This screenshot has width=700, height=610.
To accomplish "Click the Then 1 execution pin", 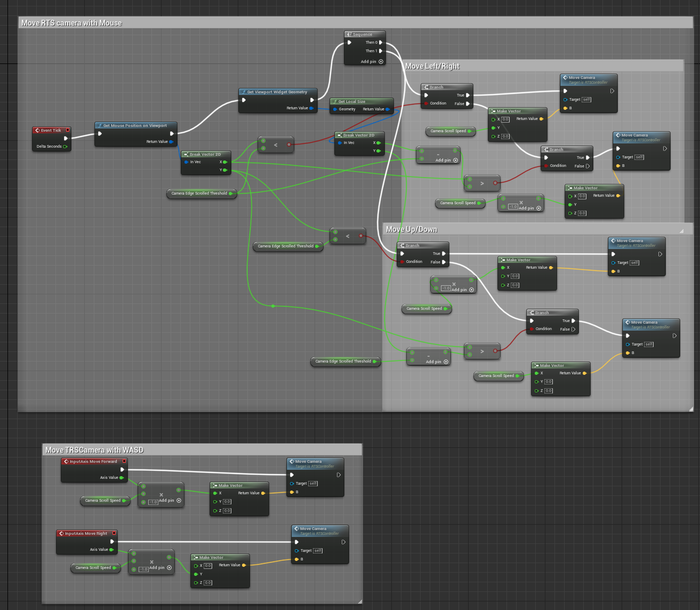I will tap(381, 51).
